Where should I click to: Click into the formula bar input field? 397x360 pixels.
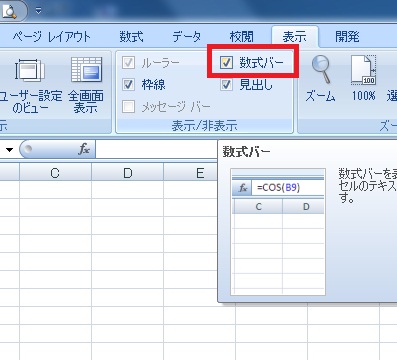pos(156,149)
